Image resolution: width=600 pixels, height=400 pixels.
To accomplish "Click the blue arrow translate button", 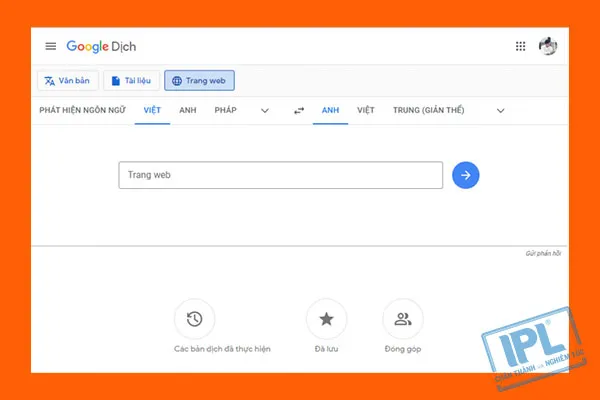I will (x=465, y=175).
